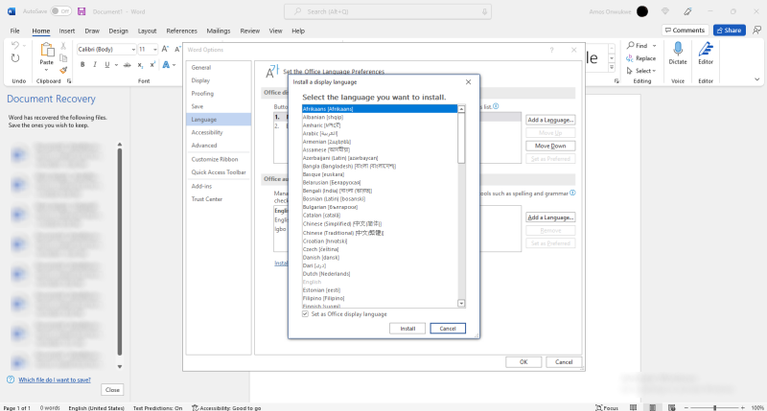Viewport: 767px width, 411px height.
Task: Click the zoom slider in status bar
Action: tap(715, 408)
